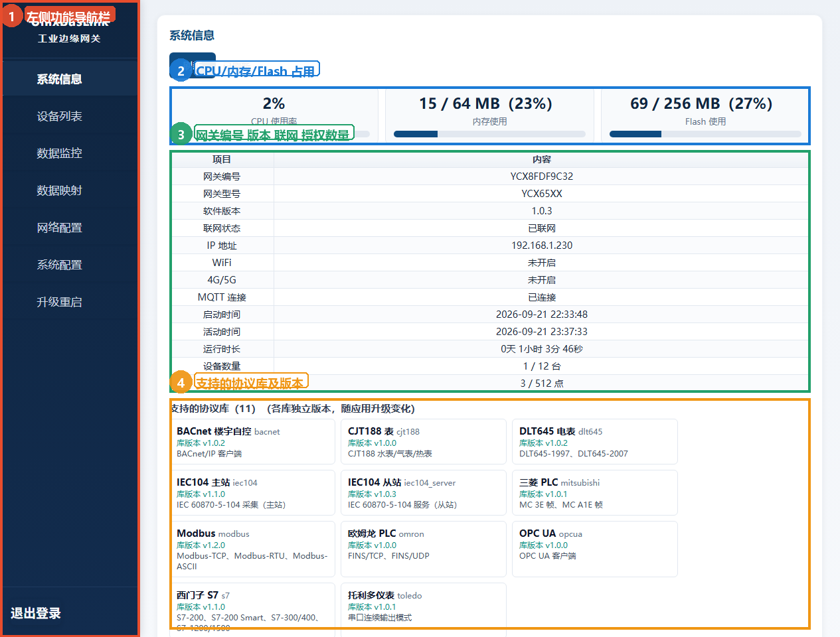Select the 2% CPU usage value
This screenshot has height=637, width=840.
click(x=274, y=104)
